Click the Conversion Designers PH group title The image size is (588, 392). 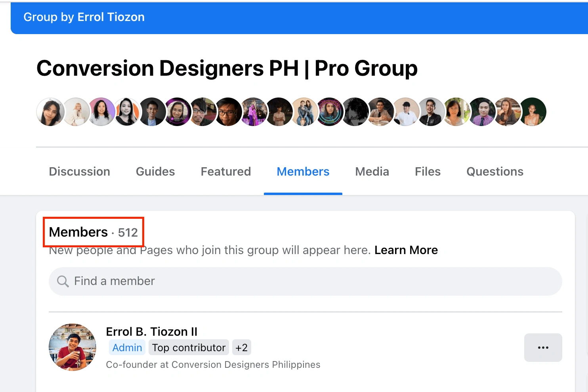click(227, 68)
